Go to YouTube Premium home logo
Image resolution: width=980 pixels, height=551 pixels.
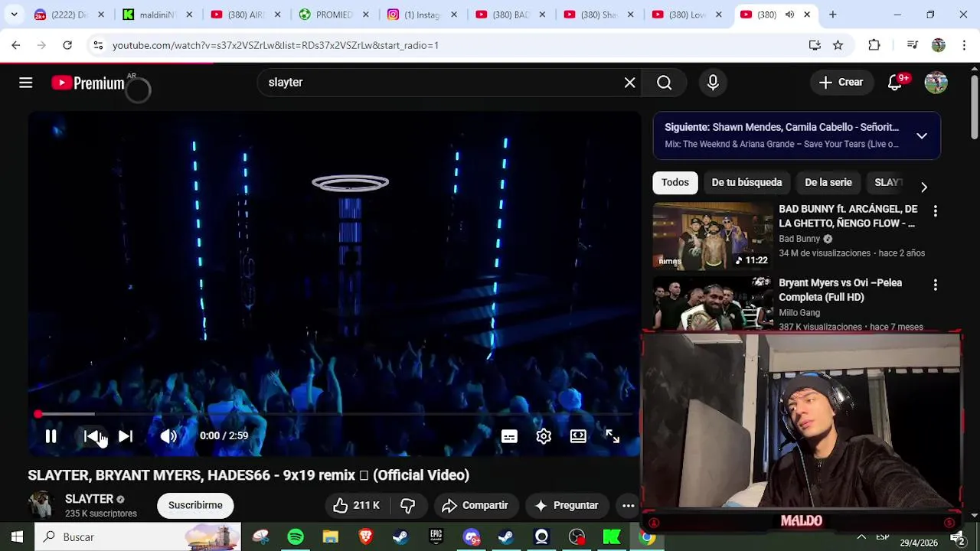[x=88, y=83]
